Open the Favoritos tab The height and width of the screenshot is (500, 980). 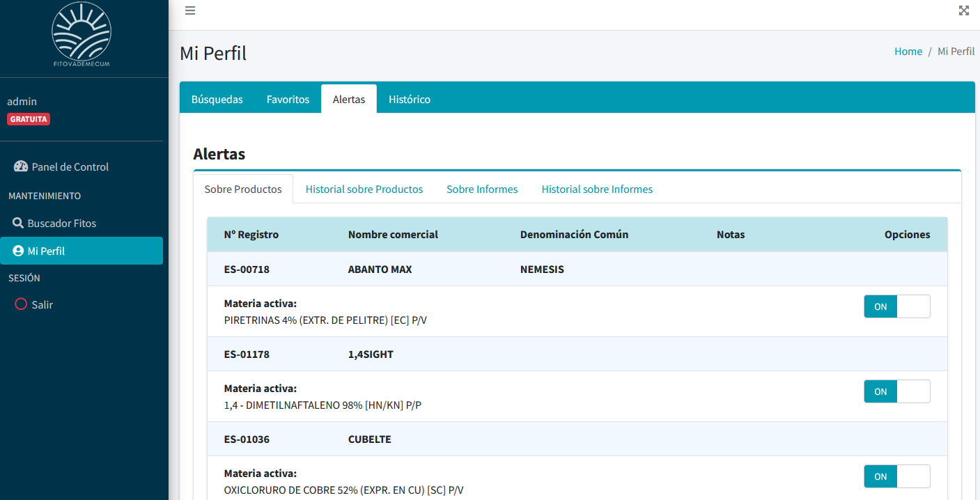(x=288, y=99)
